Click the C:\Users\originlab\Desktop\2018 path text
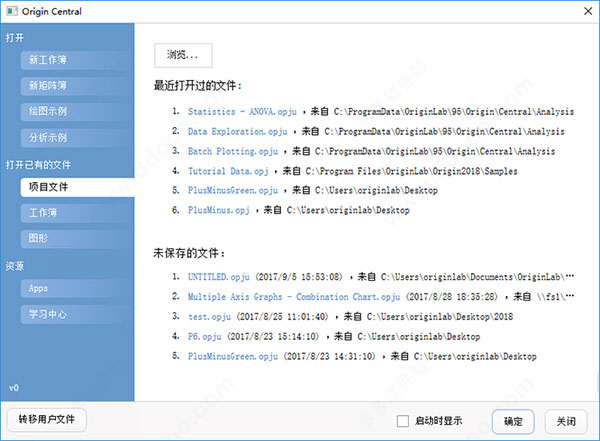Screen dimensions: 600x441 click(x=440, y=317)
